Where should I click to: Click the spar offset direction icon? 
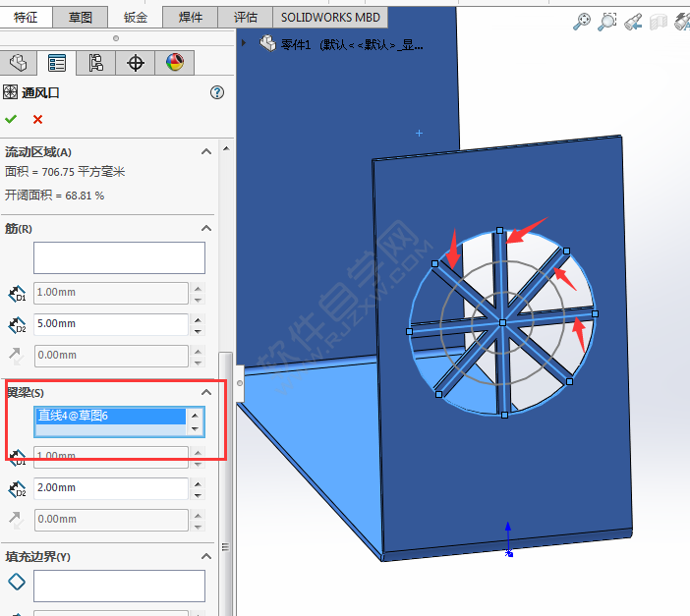17,520
